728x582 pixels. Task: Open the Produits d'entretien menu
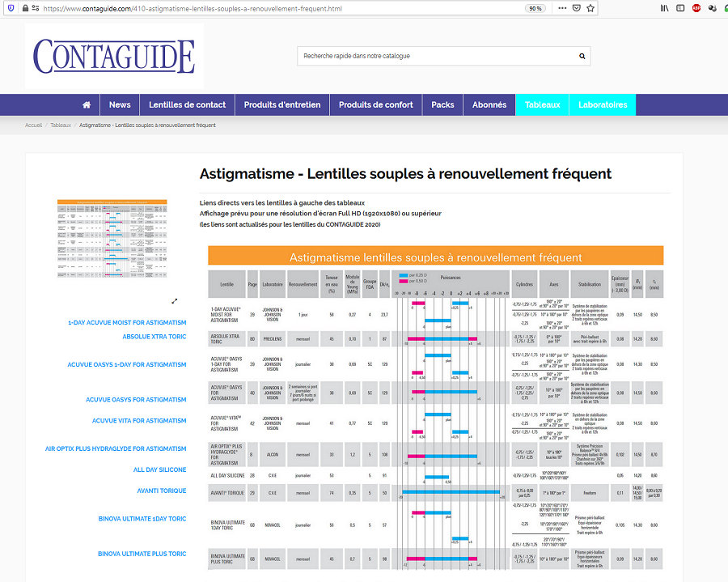tap(282, 104)
